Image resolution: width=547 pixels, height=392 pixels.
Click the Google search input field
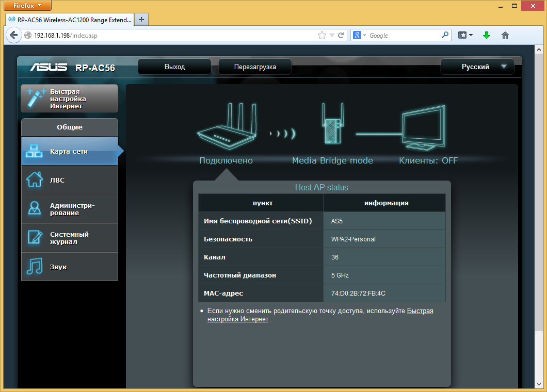pos(404,35)
